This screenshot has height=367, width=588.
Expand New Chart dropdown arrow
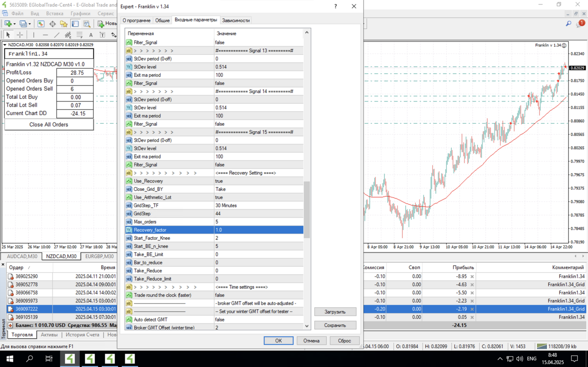tap(15, 24)
